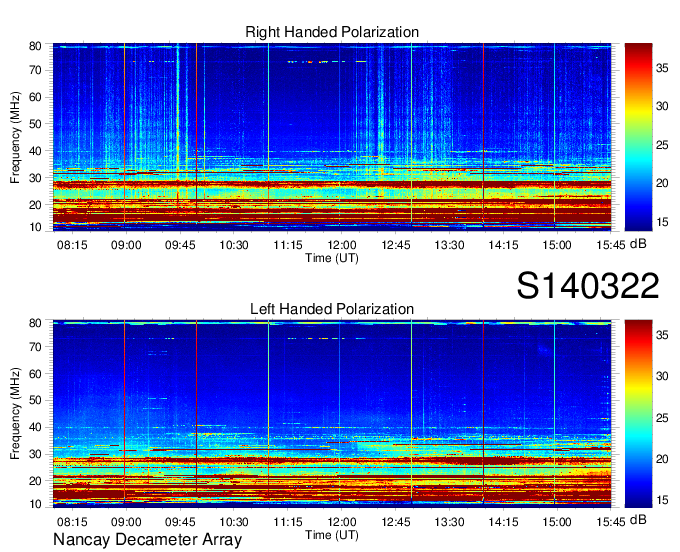Viewport: 680px width, 552px height.
Task: Click the Right Handed Polarization spectrogram
Action: [x=332, y=137]
